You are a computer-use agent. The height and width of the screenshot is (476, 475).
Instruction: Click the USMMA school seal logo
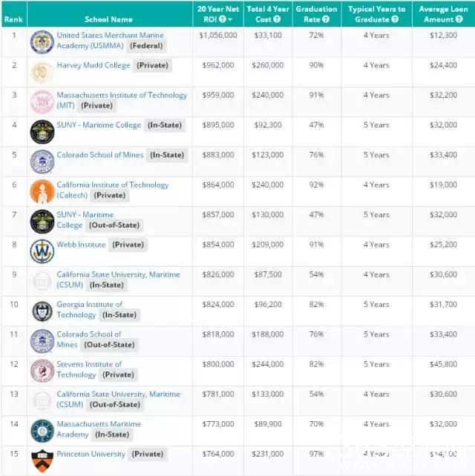tap(42, 42)
